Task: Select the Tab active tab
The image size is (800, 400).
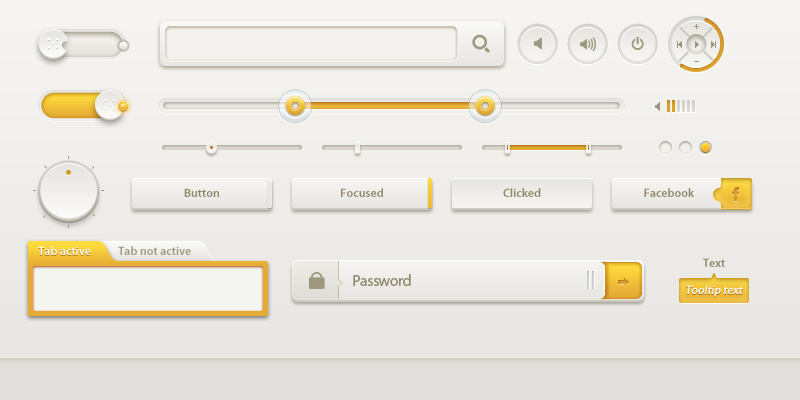Action: click(x=64, y=251)
